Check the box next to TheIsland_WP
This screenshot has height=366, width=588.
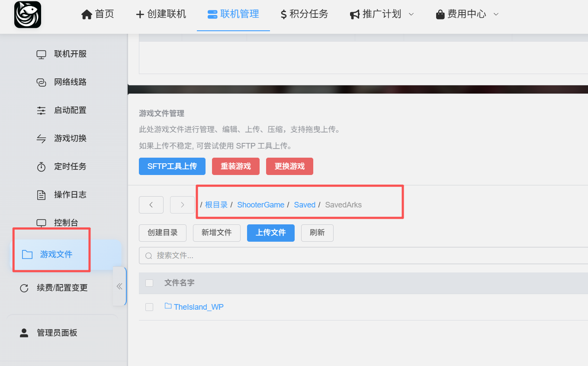(149, 307)
